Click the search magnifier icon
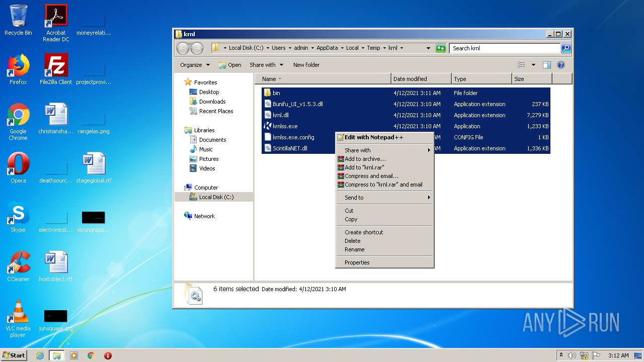The width and height of the screenshot is (644, 362). (x=566, y=48)
